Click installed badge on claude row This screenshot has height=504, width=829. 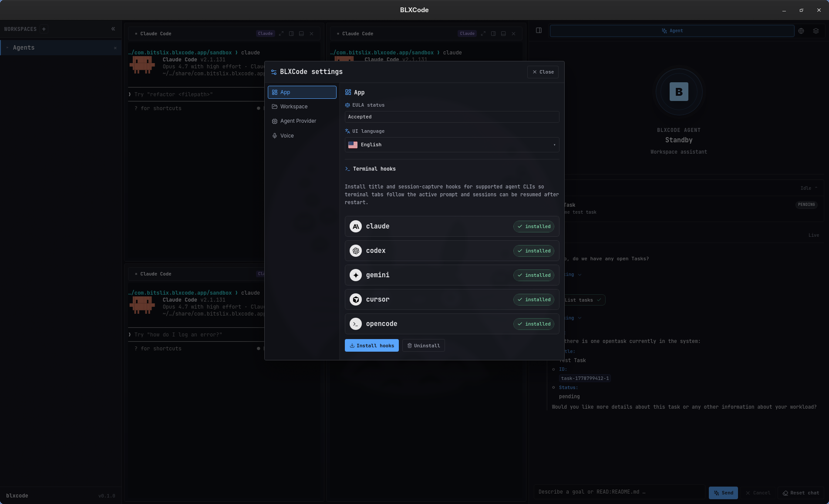point(533,226)
